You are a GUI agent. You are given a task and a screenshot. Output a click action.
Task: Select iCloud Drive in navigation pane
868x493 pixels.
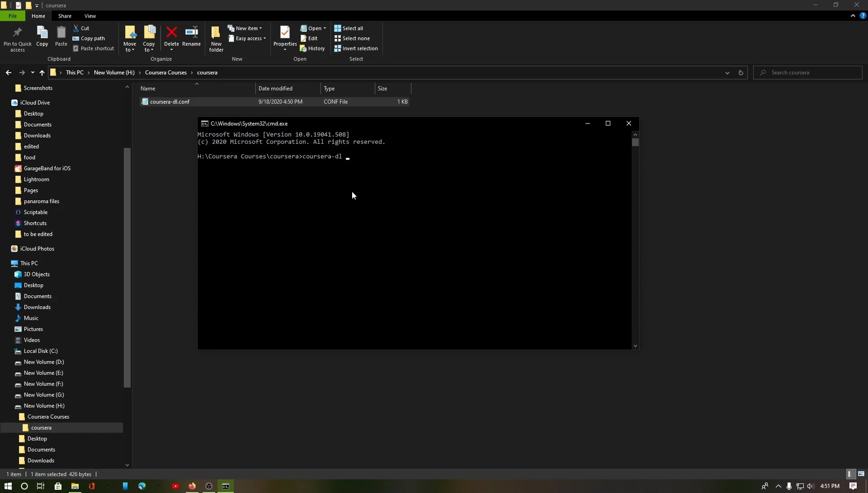[35, 103]
